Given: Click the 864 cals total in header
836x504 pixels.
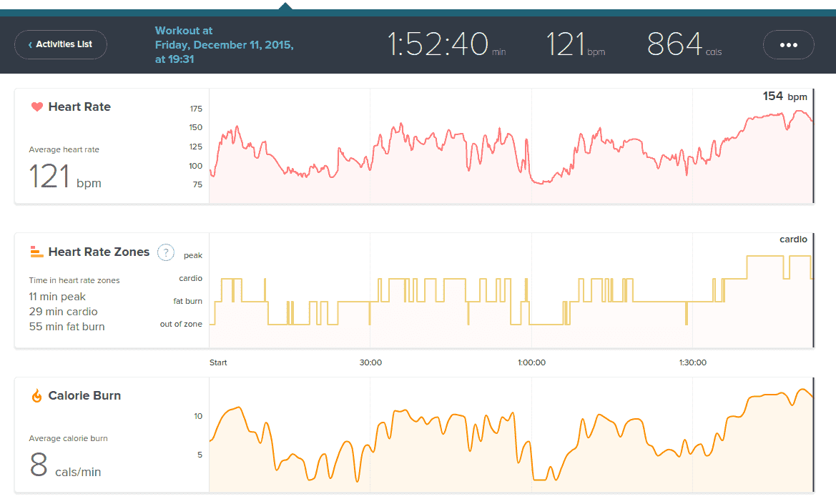Looking at the screenshot, I should (676, 44).
